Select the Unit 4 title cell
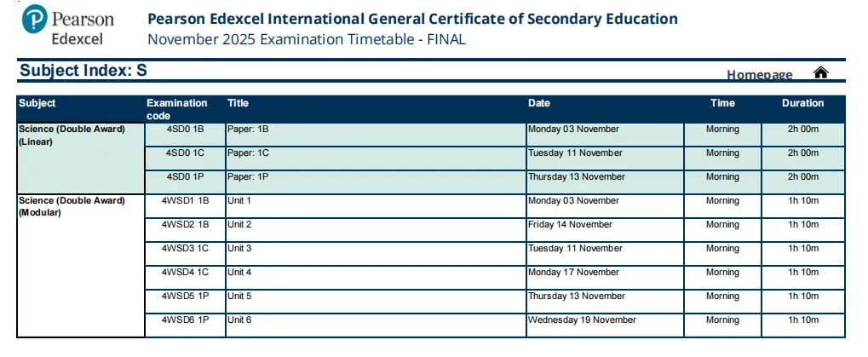Viewport: 868px width, 357px height. click(x=239, y=273)
